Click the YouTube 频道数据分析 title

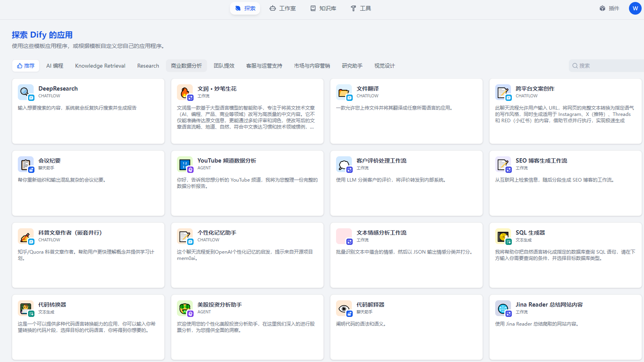[227, 161]
